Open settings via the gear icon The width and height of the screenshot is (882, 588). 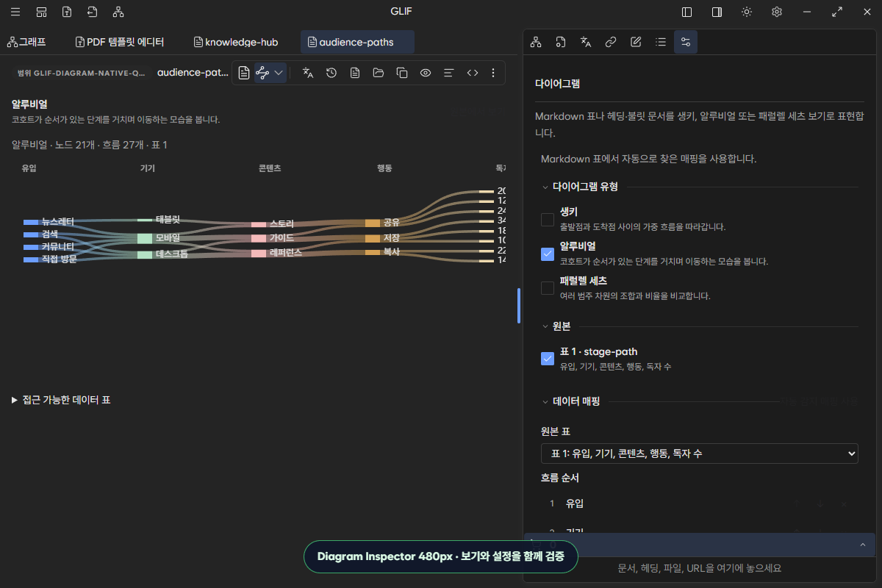pyautogui.click(x=777, y=12)
